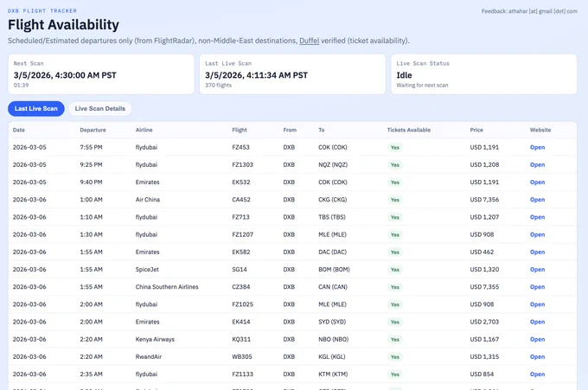Screen dimensions: 588x390
Task: Click destination BOM (BOM)
Action: pyautogui.click(x=334, y=269)
